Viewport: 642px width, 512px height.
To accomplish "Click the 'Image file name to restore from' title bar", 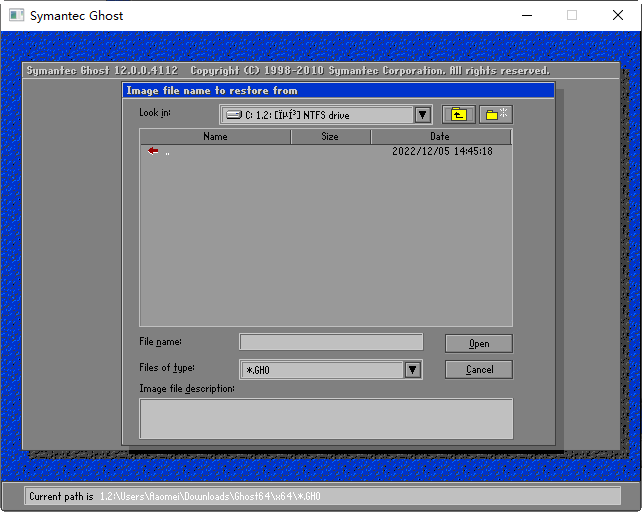I will pos(338,91).
